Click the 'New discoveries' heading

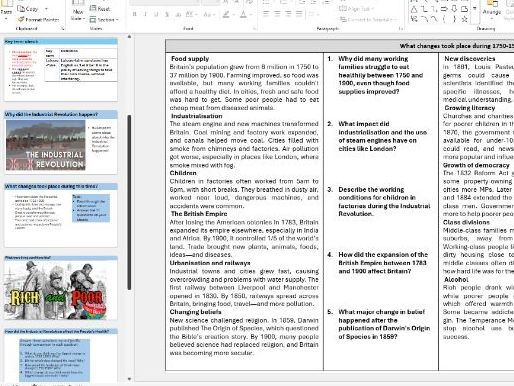pyautogui.click(x=470, y=59)
